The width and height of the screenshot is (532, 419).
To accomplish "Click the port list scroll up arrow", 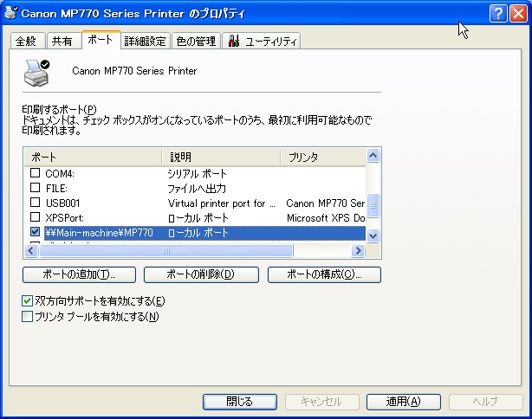I will [373, 156].
